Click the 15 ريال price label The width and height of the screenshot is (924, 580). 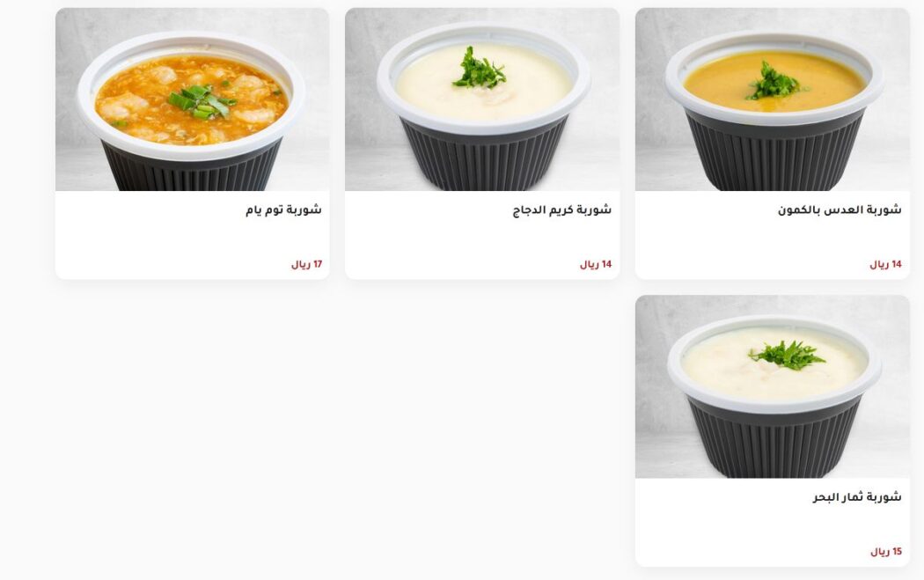tap(886, 552)
